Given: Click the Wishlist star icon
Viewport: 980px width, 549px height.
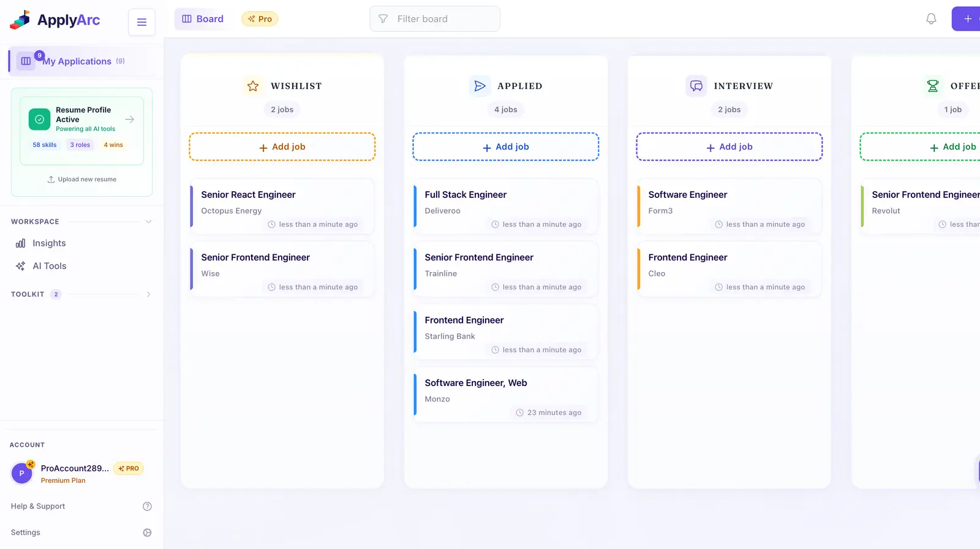Looking at the screenshot, I should [253, 86].
